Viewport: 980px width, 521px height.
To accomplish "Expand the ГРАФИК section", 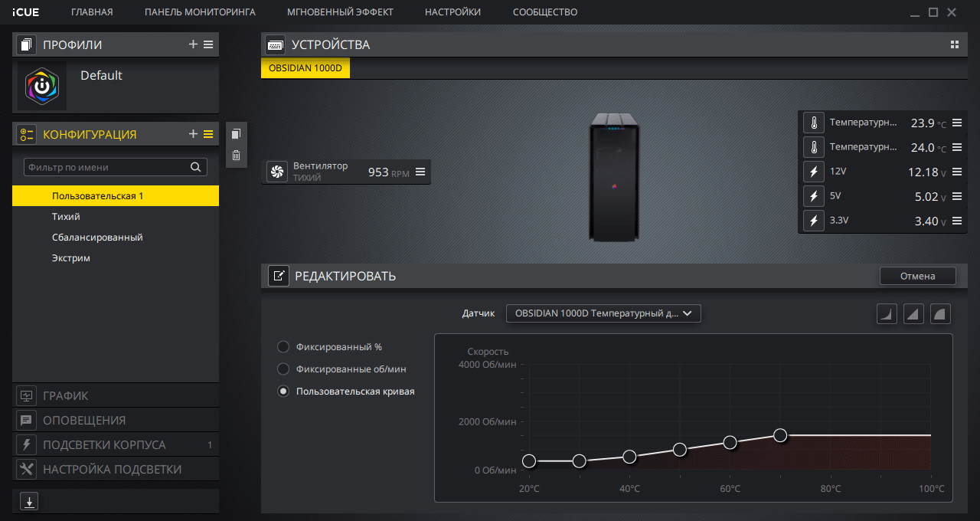I will [x=116, y=396].
